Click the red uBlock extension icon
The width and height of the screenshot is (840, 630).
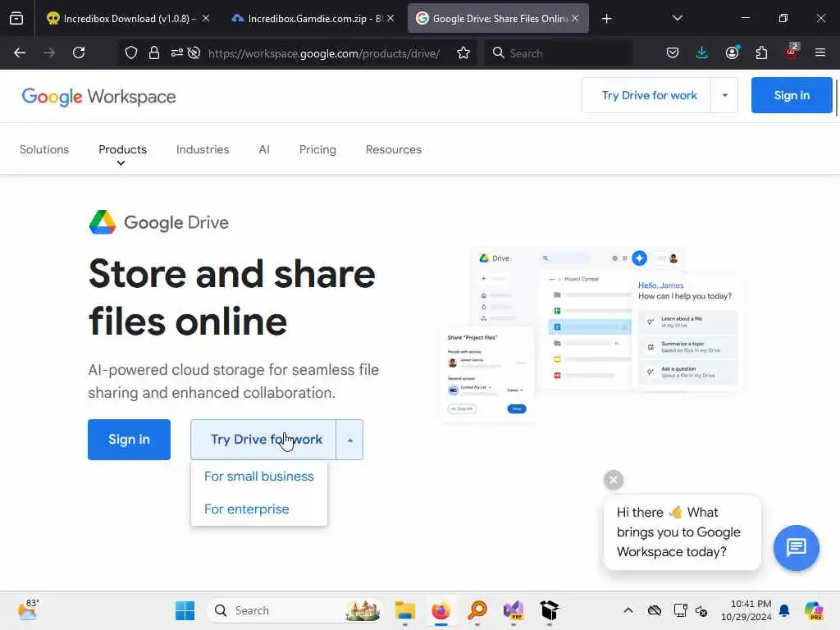point(792,52)
